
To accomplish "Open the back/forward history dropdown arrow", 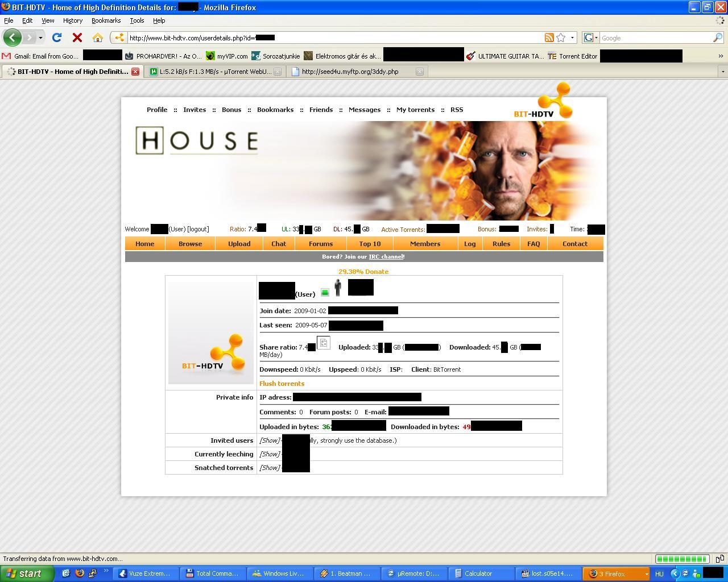I will pos(40,38).
